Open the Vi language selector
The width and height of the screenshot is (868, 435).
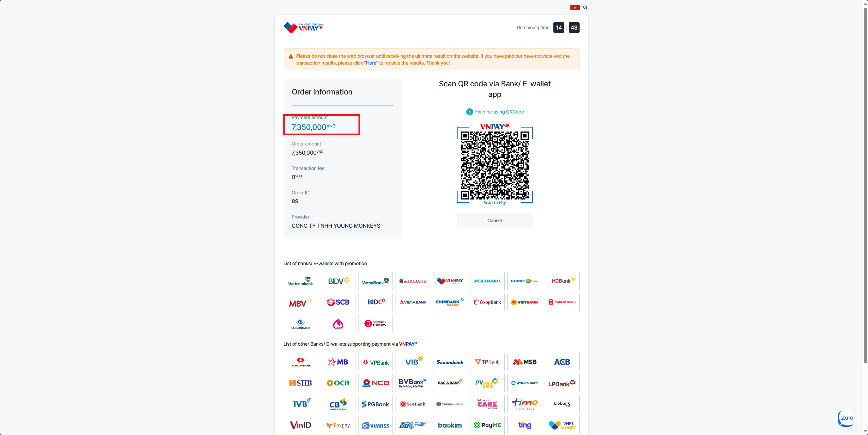[585, 7]
